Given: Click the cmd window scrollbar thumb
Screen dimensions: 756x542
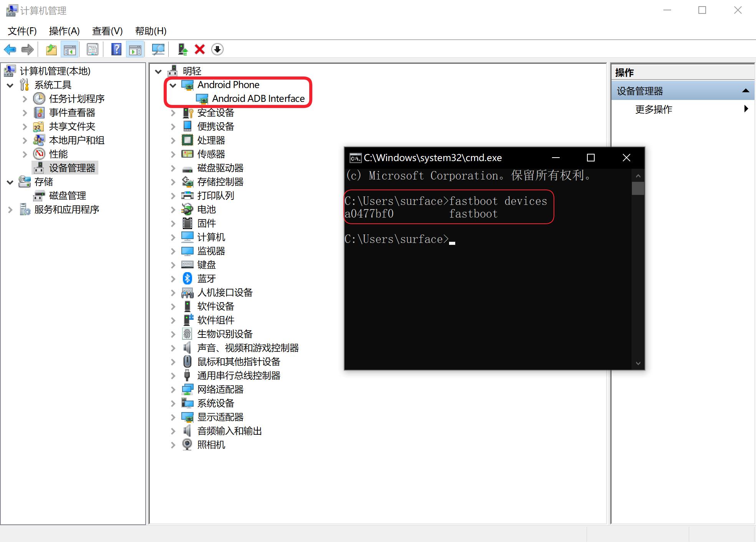Looking at the screenshot, I should tap(638, 188).
